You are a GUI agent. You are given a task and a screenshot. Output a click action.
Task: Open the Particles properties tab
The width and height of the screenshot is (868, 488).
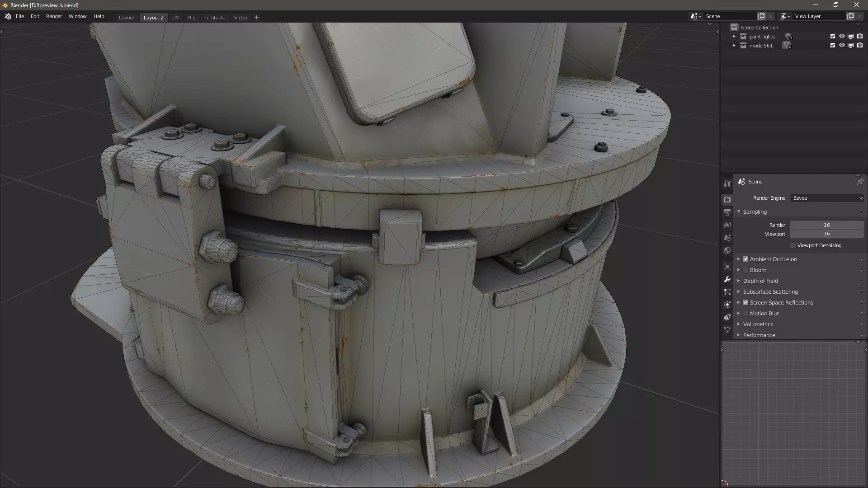pos(727,292)
